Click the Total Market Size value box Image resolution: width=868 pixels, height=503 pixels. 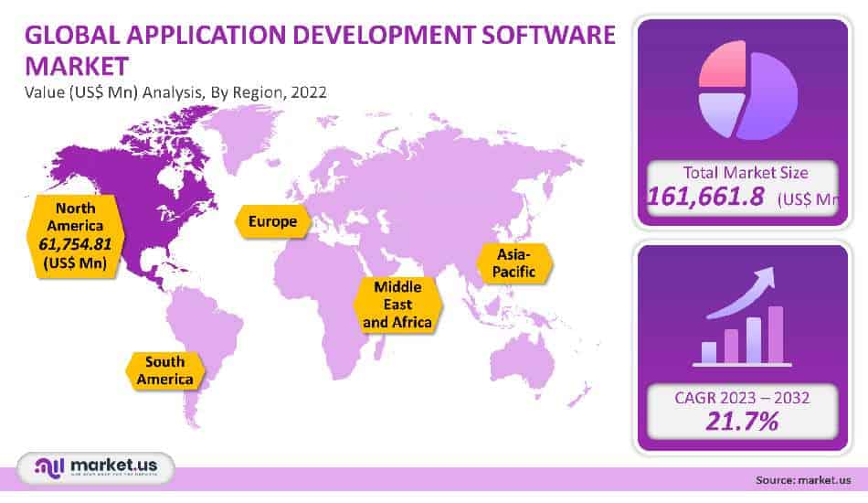click(740, 187)
